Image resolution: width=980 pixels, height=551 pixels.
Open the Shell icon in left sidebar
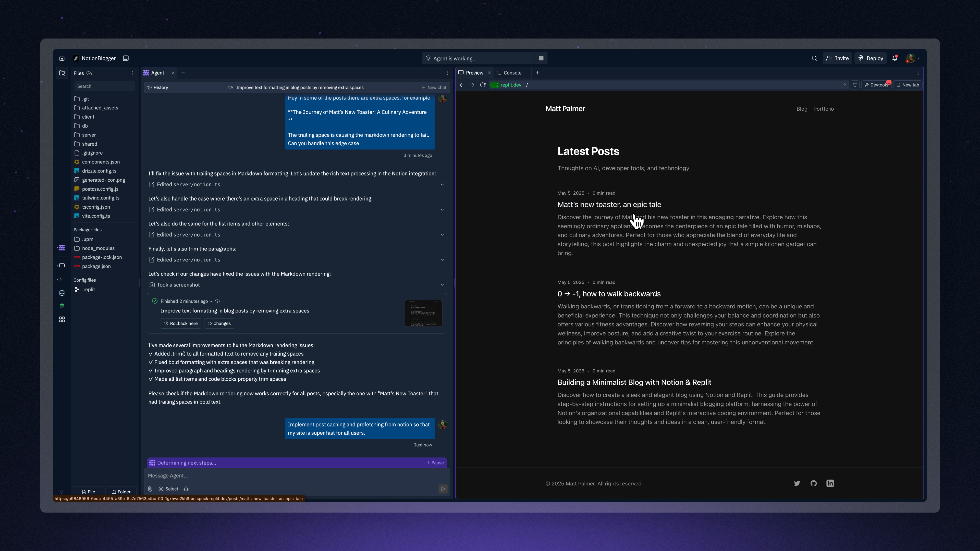point(62,279)
